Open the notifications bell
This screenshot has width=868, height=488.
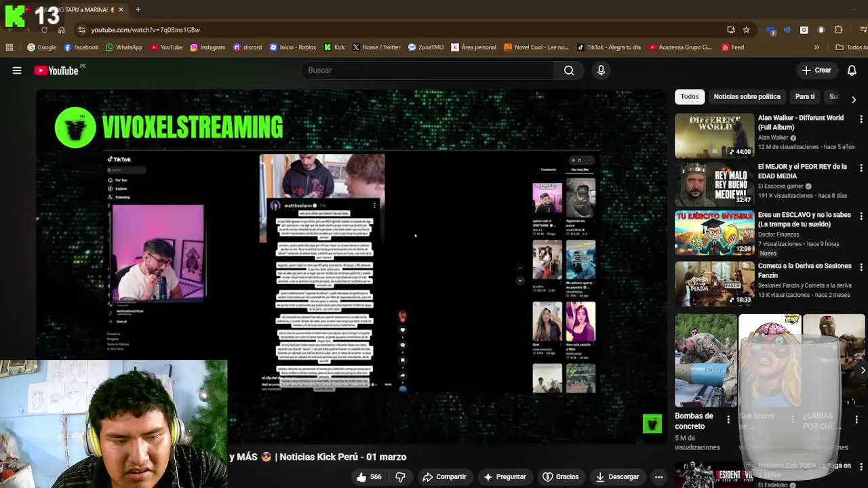click(x=852, y=70)
